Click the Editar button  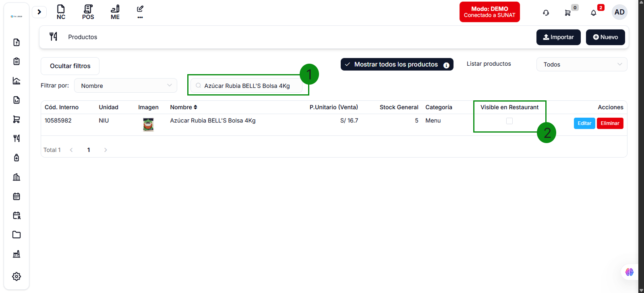click(x=584, y=123)
